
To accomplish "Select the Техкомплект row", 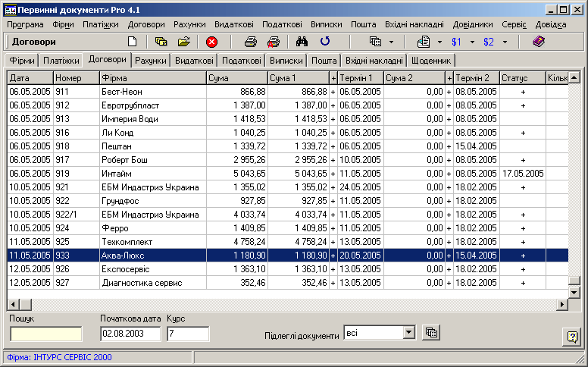I will click(288, 242).
